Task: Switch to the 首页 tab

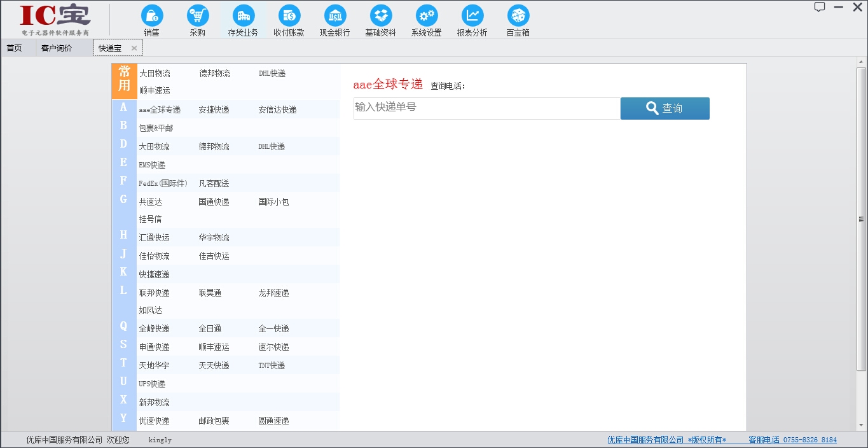Action: click(14, 48)
